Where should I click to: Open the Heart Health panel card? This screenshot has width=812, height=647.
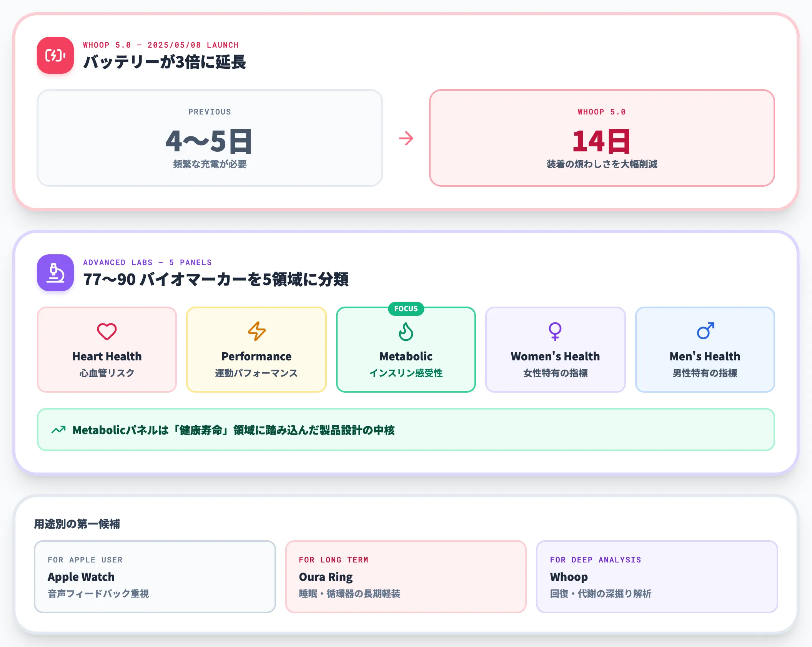pyautogui.click(x=107, y=350)
